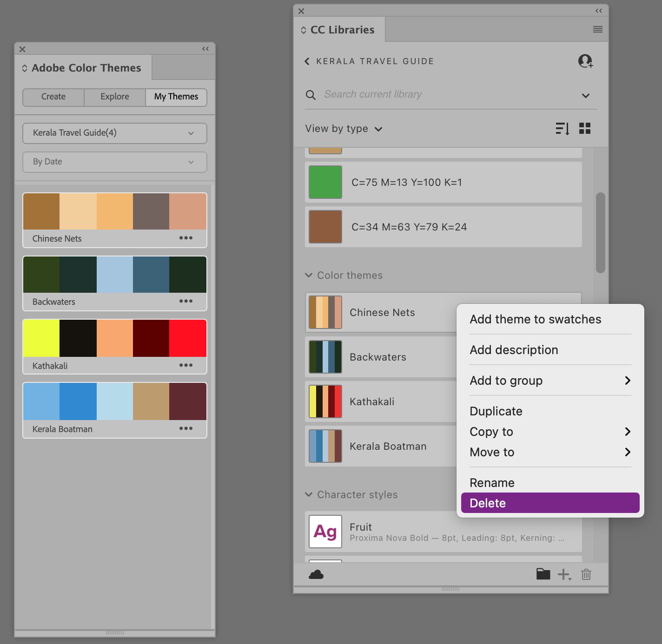
Task: Collapse the Color themes section
Action: coord(309,275)
